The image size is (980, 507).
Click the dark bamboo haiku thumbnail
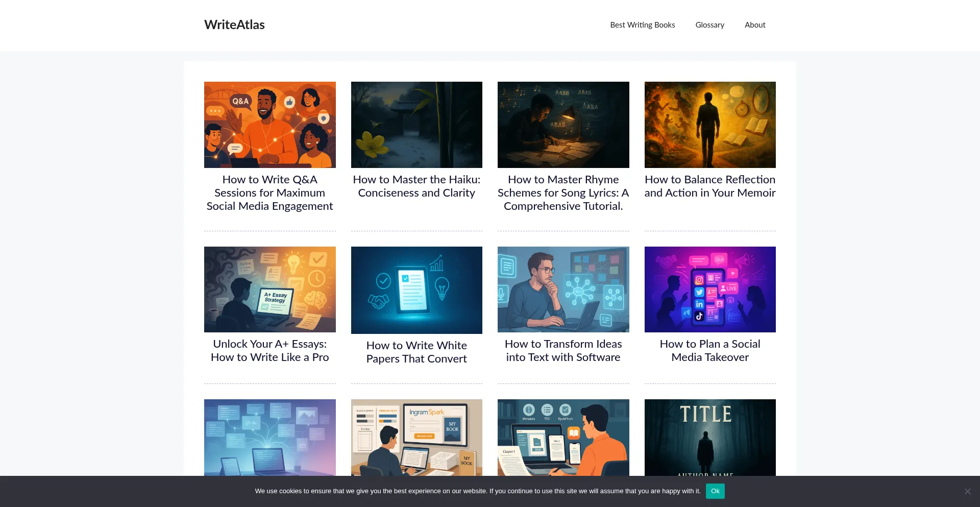416,125
